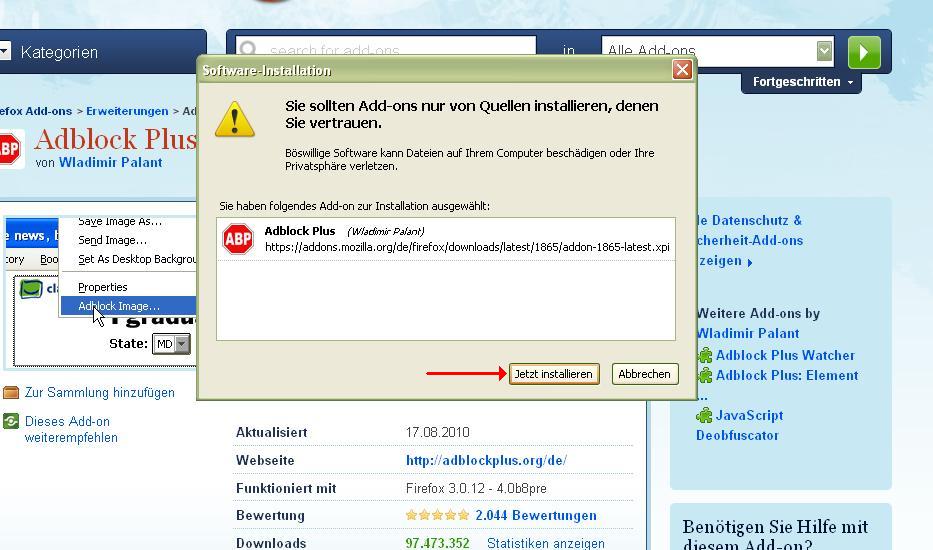Click the collection box icon
This screenshot has width=933, height=550.
[x=11, y=392]
